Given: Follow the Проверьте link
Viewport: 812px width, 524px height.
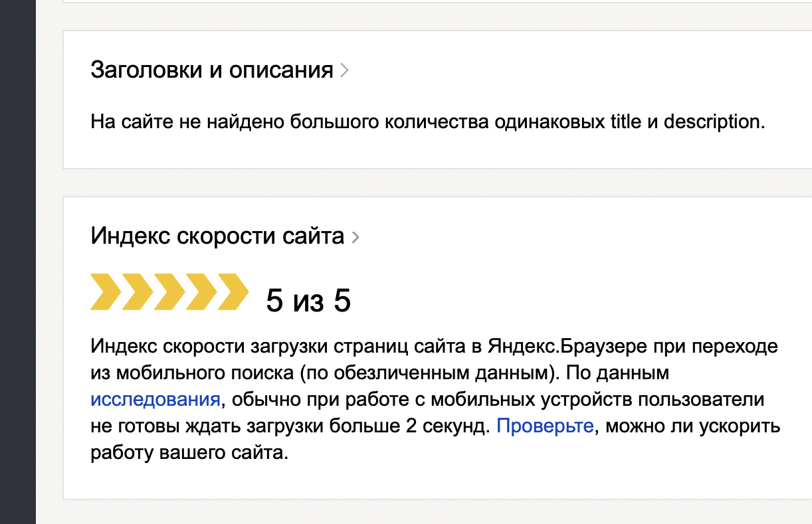Looking at the screenshot, I should tap(545, 426).
